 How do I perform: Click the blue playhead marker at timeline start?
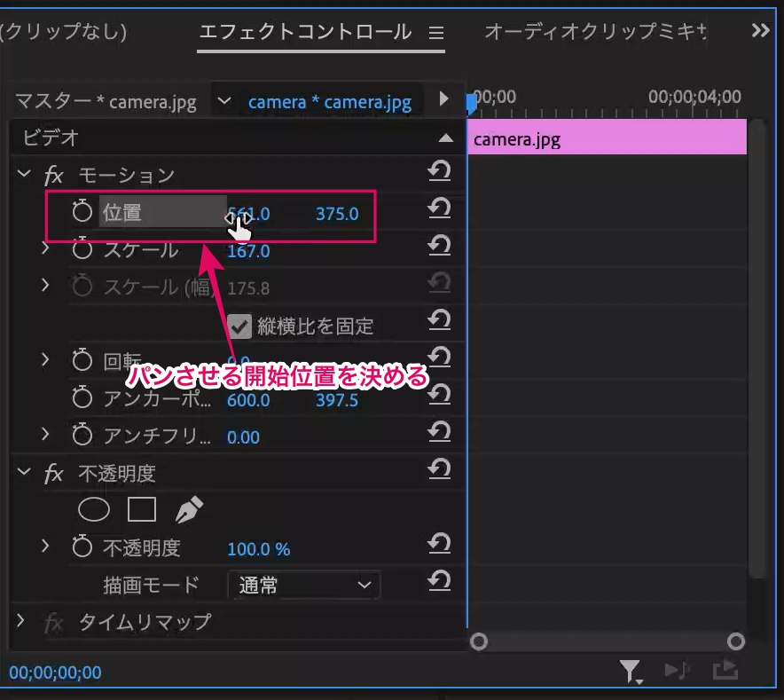point(471,104)
